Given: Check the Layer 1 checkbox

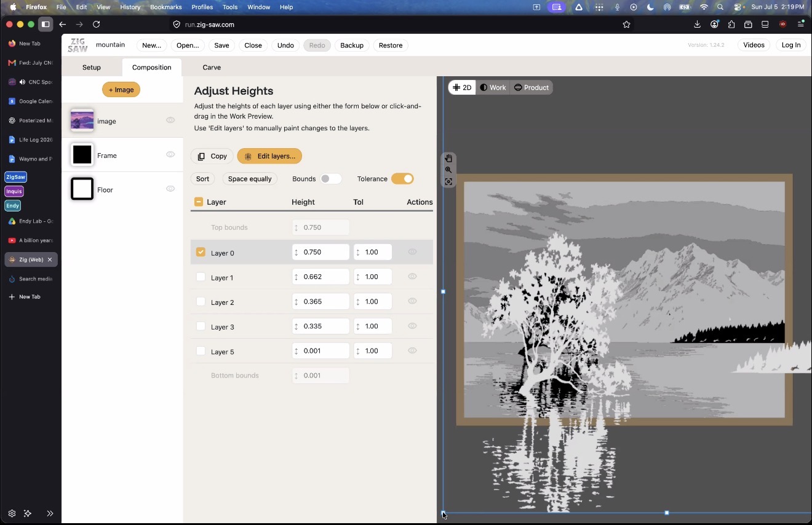Looking at the screenshot, I should (x=201, y=277).
